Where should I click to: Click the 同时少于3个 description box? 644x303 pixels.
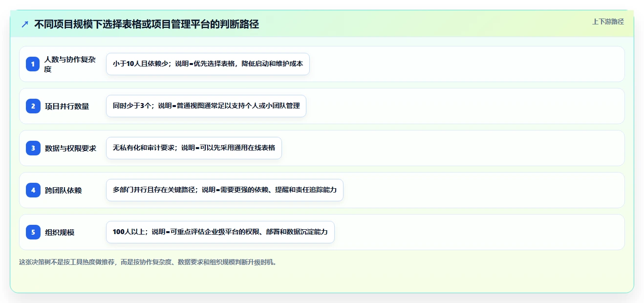pyautogui.click(x=206, y=106)
